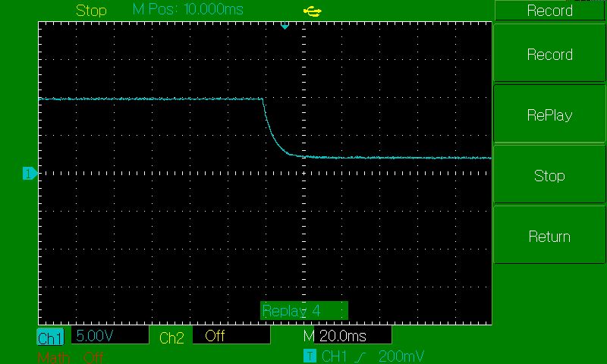
Task: Click the Stop acquisition status text at top
Action: (x=91, y=11)
